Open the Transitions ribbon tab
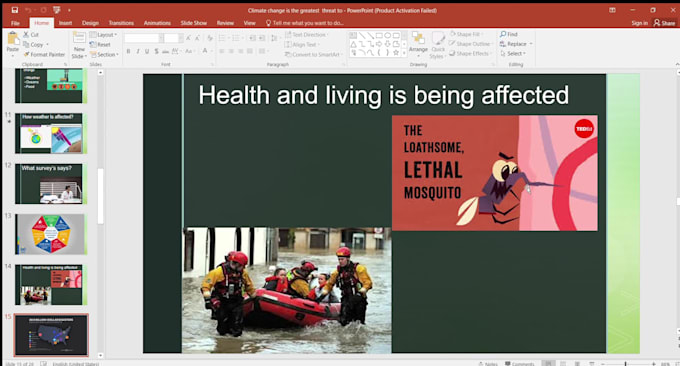 (x=121, y=23)
